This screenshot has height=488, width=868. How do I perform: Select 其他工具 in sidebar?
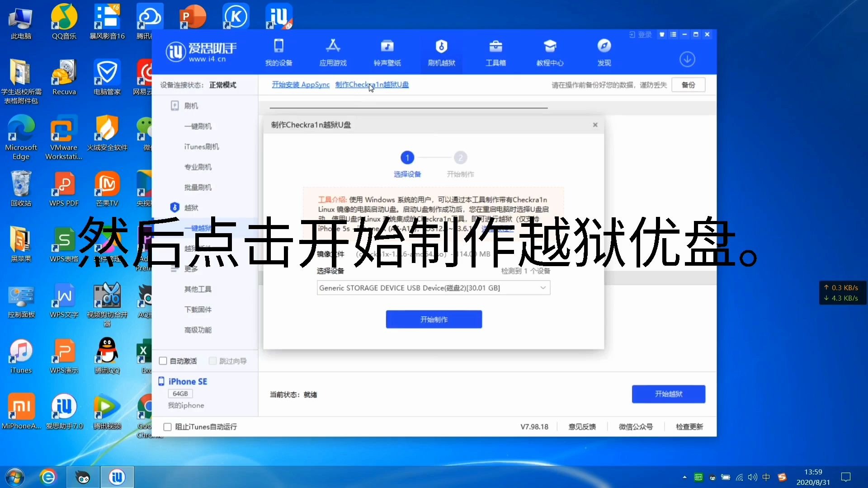tap(198, 289)
